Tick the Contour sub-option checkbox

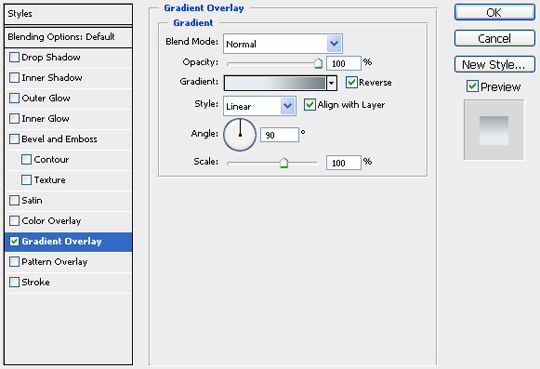(26, 160)
